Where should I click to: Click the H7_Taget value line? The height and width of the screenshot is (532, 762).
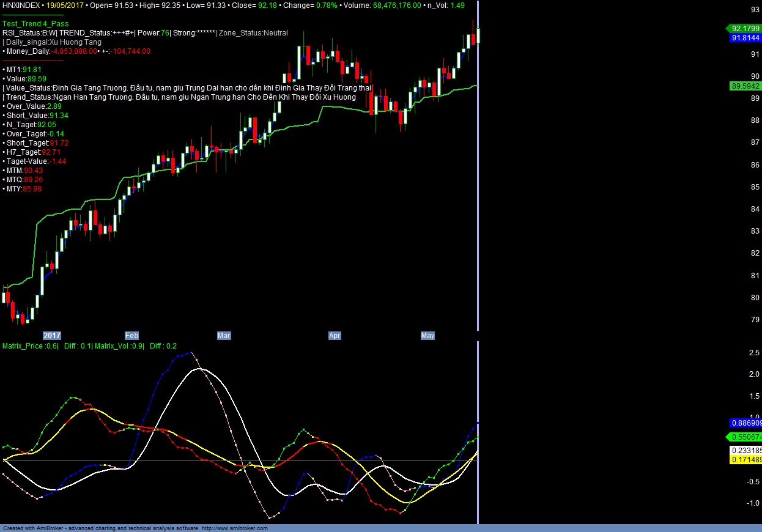pos(33,152)
